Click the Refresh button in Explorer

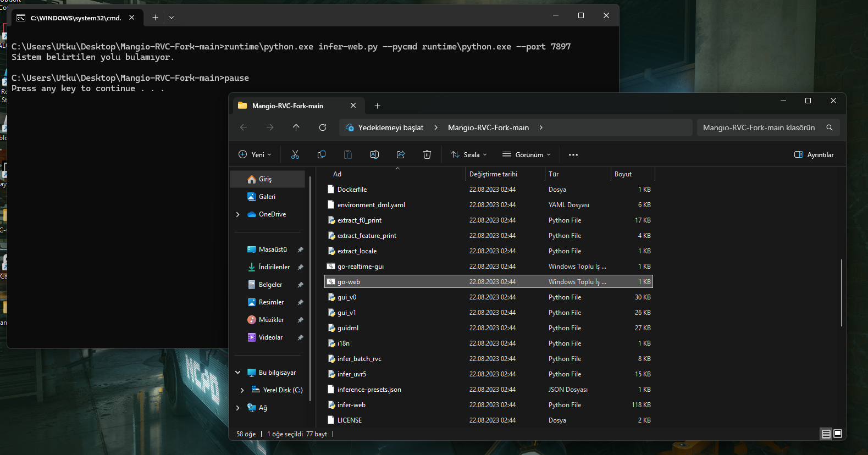pos(323,127)
